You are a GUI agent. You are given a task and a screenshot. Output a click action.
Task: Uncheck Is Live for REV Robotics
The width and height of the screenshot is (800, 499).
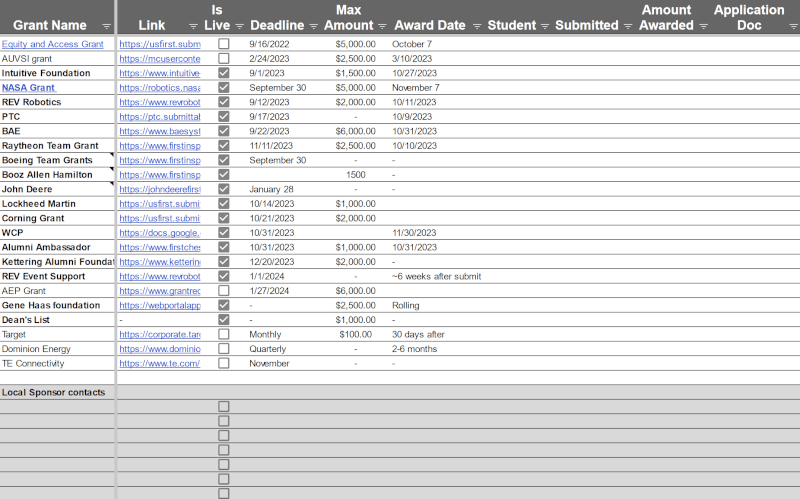point(223,102)
